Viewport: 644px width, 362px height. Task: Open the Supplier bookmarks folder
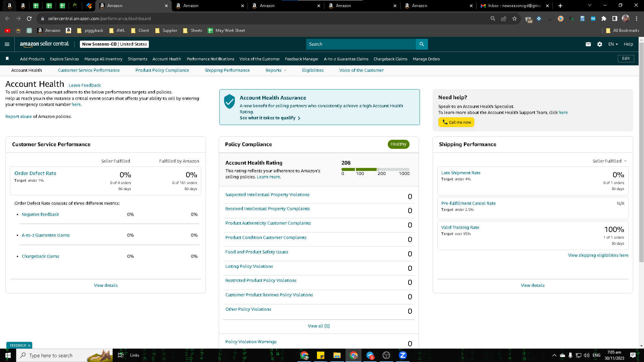coord(166,31)
